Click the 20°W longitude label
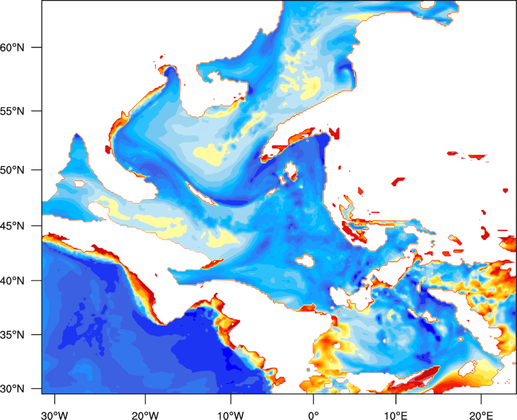Image resolution: width=517 pixels, height=420 pixels. (145, 415)
